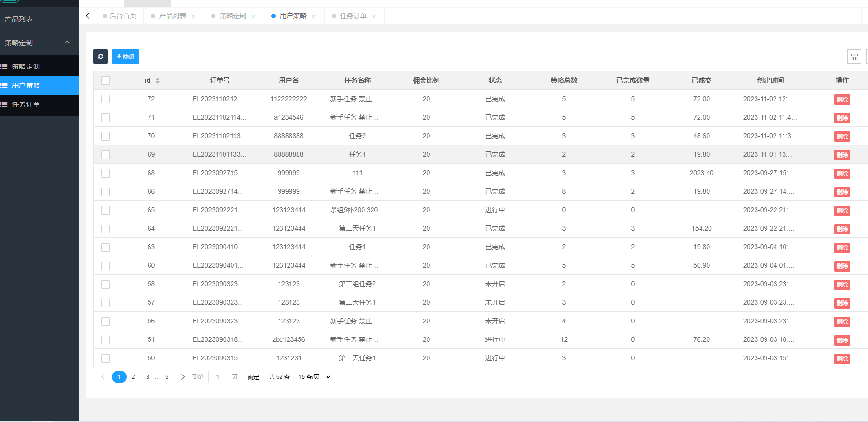Collapse the 策略定制 sidebar menu chevron
This screenshot has width=868, height=422.
coord(67,42)
